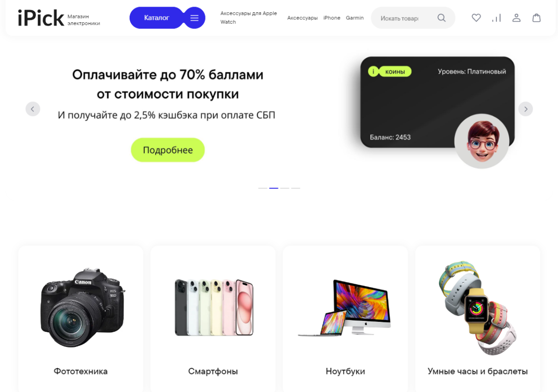This screenshot has height=392, width=558.
Task: Open the user account profile icon
Action: point(516,18)
